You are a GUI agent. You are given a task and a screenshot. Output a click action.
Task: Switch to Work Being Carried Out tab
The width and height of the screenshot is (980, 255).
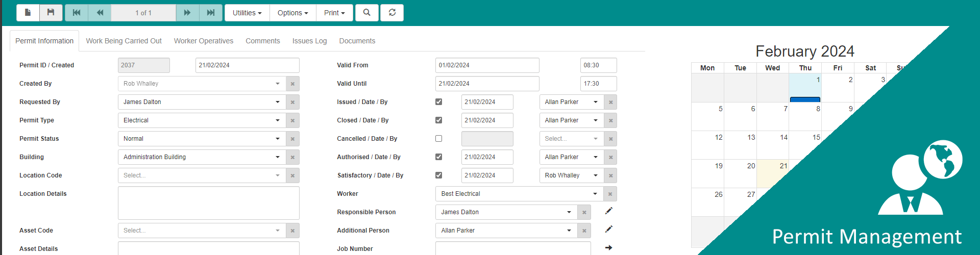tap(124, 41)
